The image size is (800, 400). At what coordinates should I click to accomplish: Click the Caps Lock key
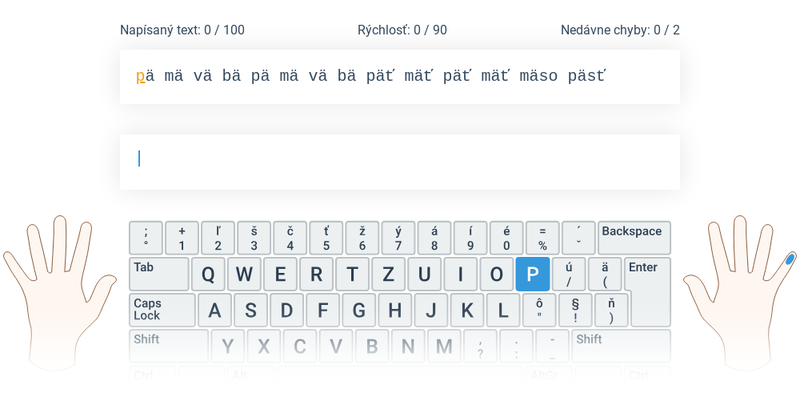click(162, 310)
